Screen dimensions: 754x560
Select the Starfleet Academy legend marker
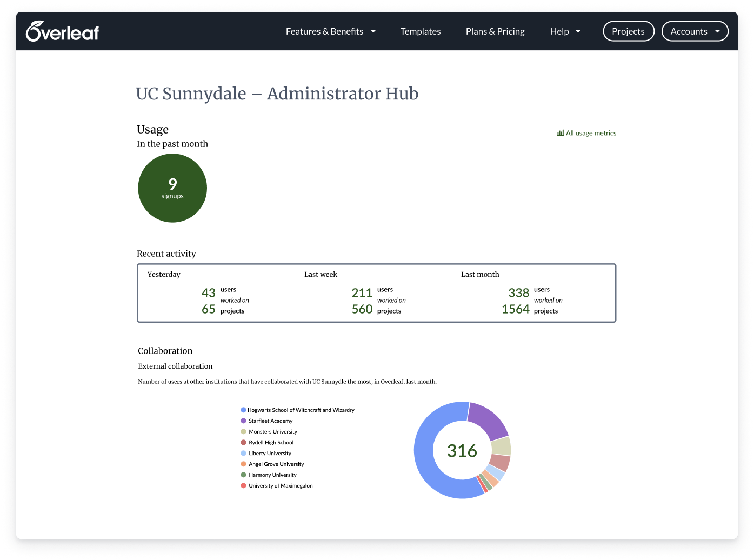pos(243,421)
